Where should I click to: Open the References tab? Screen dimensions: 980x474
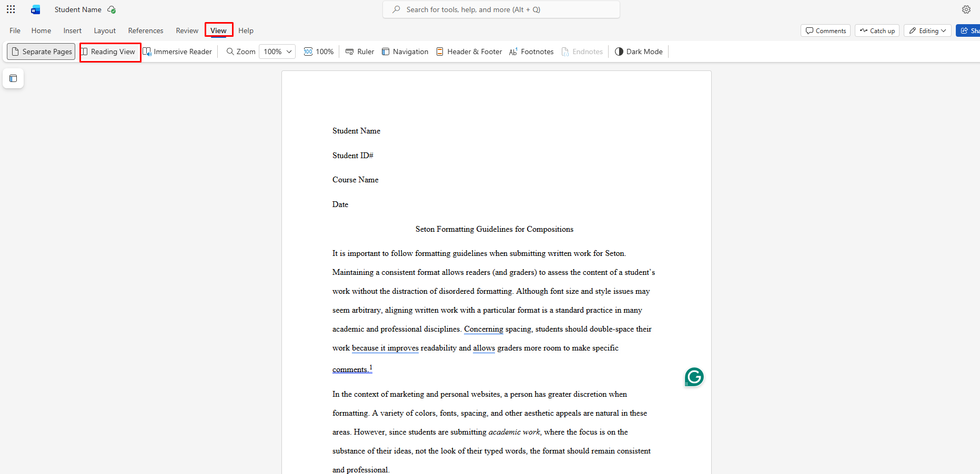click(x=146, y=30)
